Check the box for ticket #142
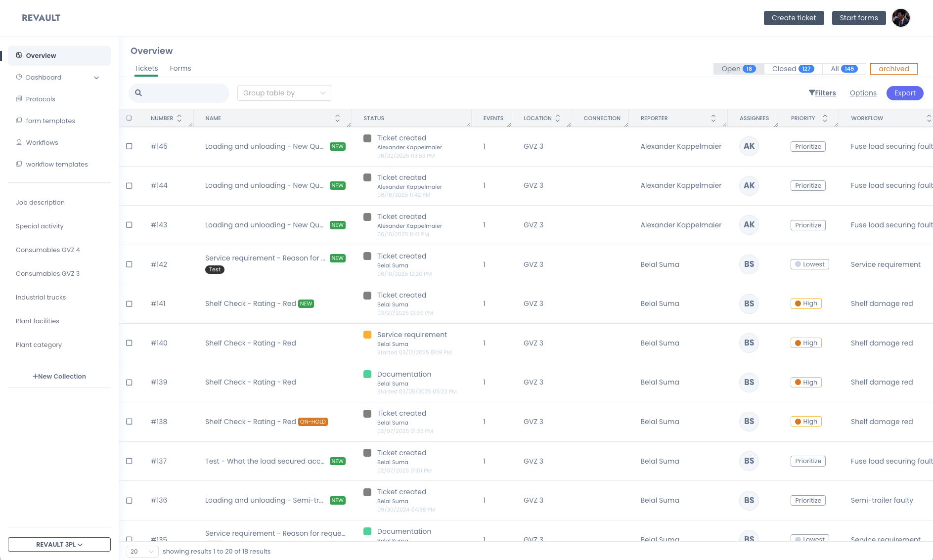This screenshot has height=560, width=933. [x=129, y=264]
